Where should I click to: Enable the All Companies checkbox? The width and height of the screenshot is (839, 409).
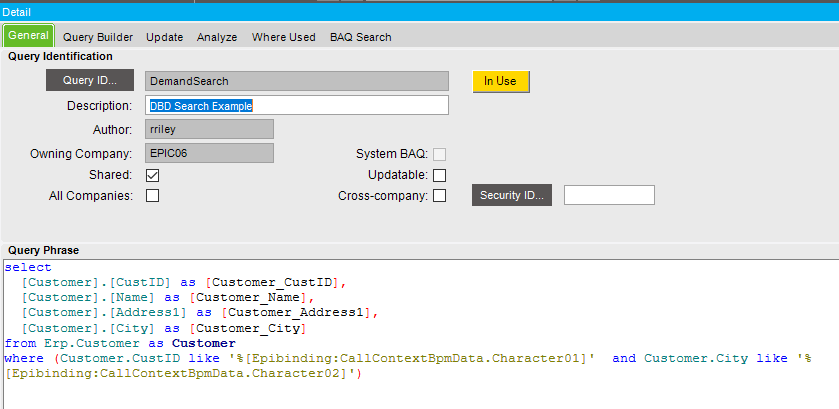[153, 196]
